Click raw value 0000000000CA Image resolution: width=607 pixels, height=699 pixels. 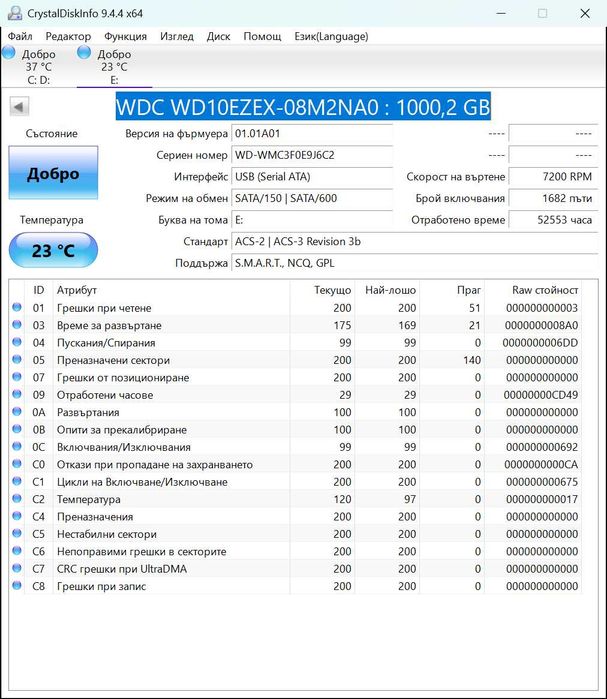[541, 465]
